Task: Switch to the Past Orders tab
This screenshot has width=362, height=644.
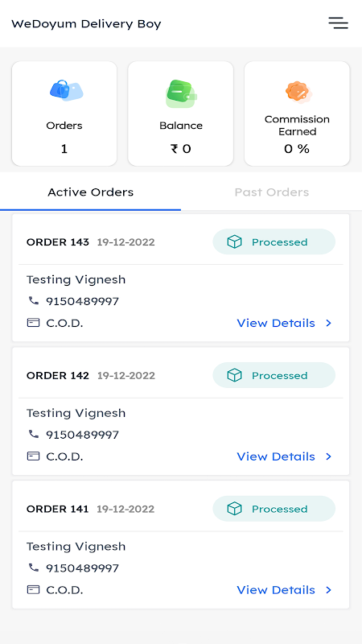Action: click(272, 192)
